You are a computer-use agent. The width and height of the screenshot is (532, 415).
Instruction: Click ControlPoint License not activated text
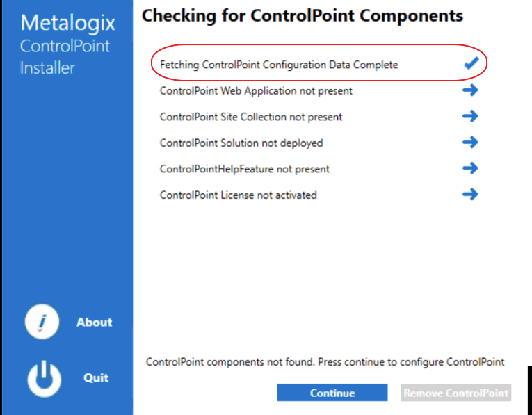point(239,195)
